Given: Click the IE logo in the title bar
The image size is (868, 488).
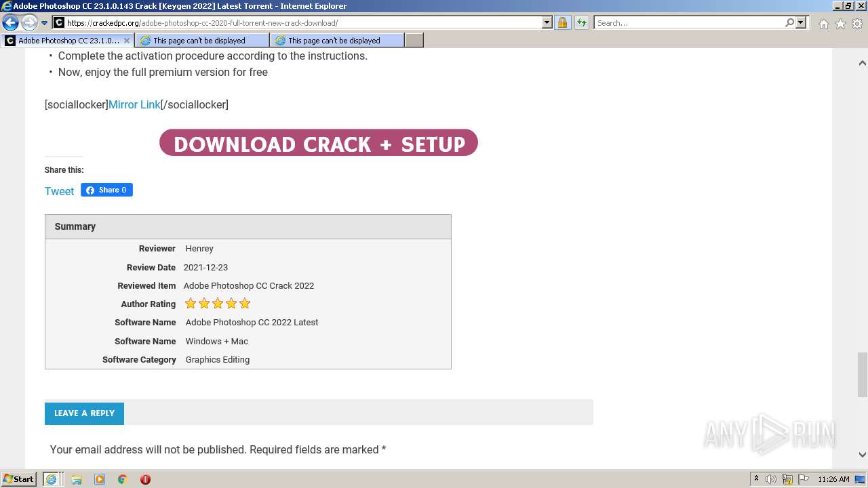Looking at the screenshot, I should point(7,6).
